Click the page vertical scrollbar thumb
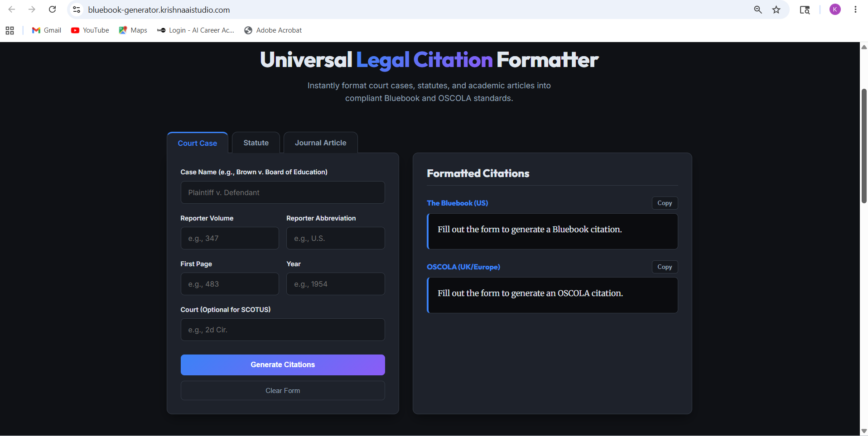The image size is (868, 436). point(864,146)
